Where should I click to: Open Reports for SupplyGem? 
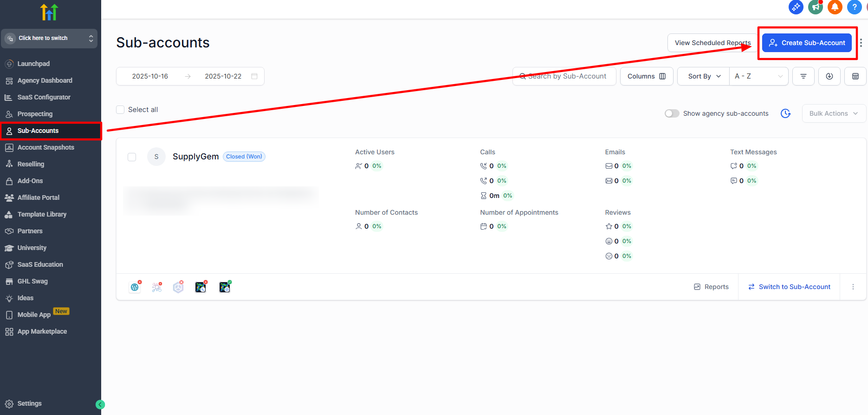(x=711, y=287)
